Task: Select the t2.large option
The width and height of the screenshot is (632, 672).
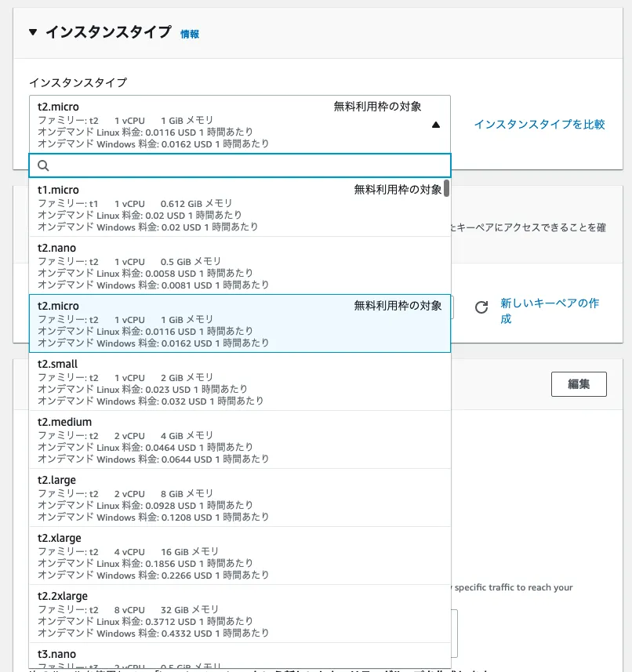Action: (240, 498)
